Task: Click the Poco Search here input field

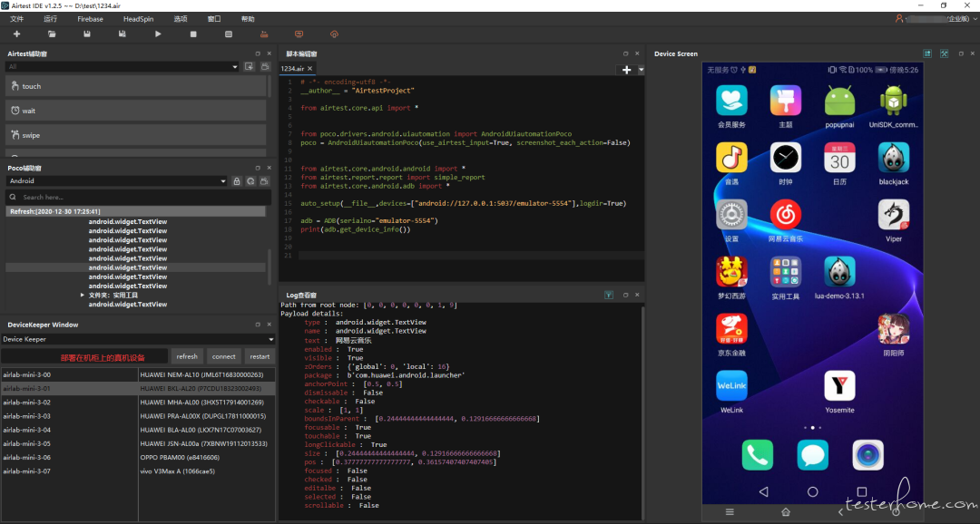Action: [138, 197]
